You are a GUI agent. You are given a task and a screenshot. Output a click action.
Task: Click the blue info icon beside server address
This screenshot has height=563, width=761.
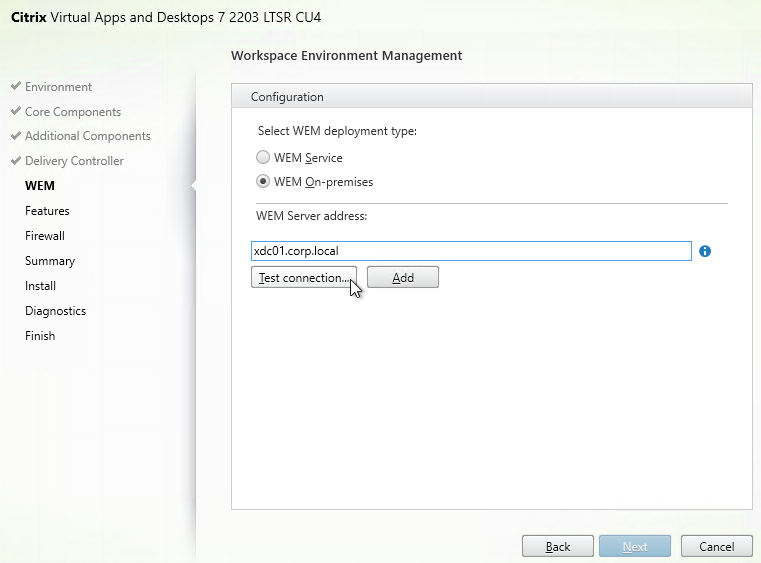[705, 251]
